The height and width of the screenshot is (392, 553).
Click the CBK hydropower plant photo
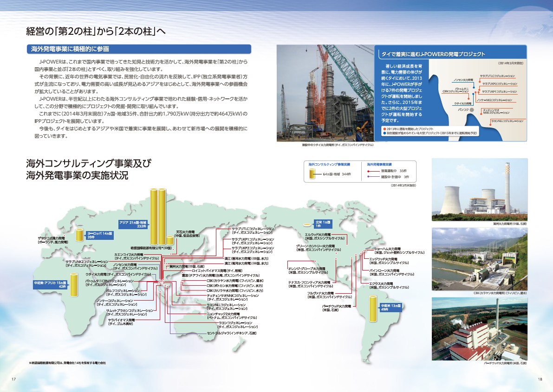tap(480, 259)
